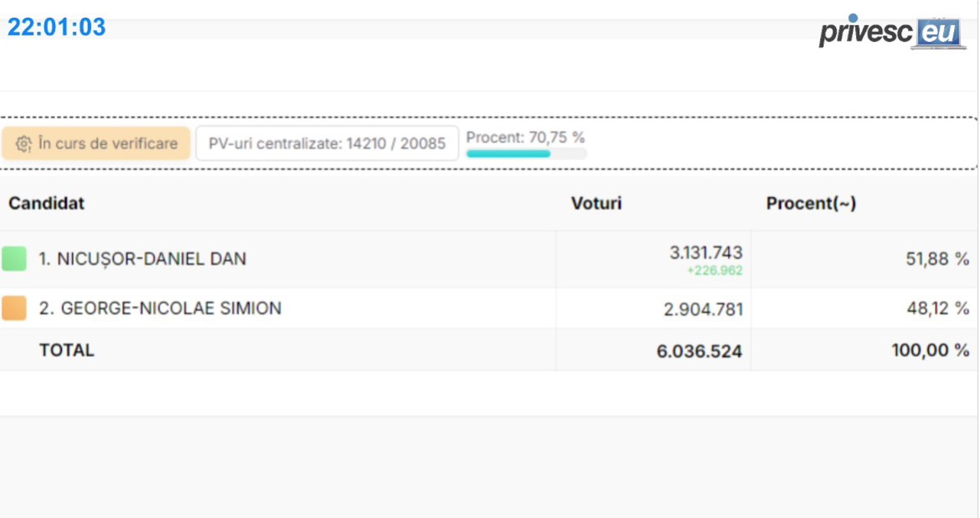The height and width of the screenshot is (518, 980).
Task: Click the Candidat column header
Action: click(47, 203)
